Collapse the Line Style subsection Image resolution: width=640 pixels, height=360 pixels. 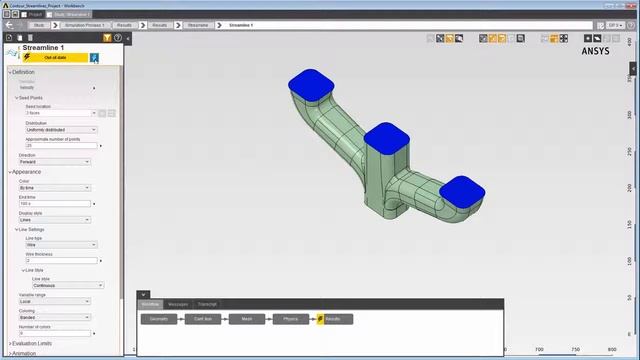[23, 270]
